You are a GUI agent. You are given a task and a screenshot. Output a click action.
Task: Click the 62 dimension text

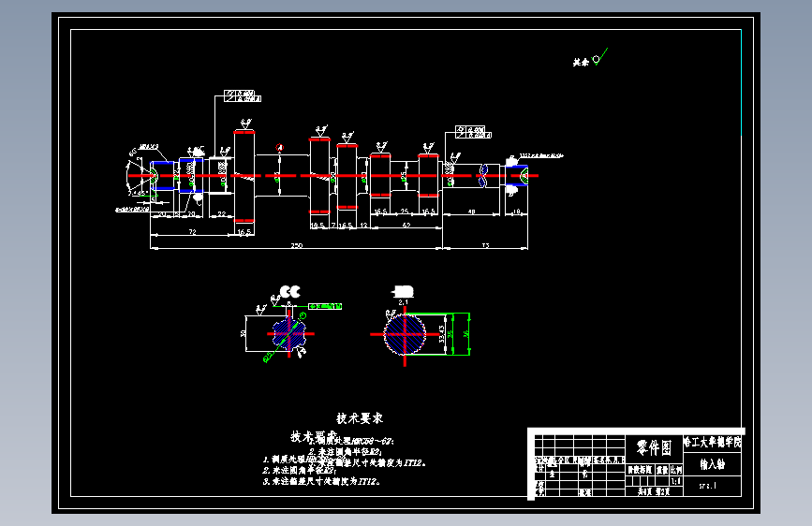point(406,226)
